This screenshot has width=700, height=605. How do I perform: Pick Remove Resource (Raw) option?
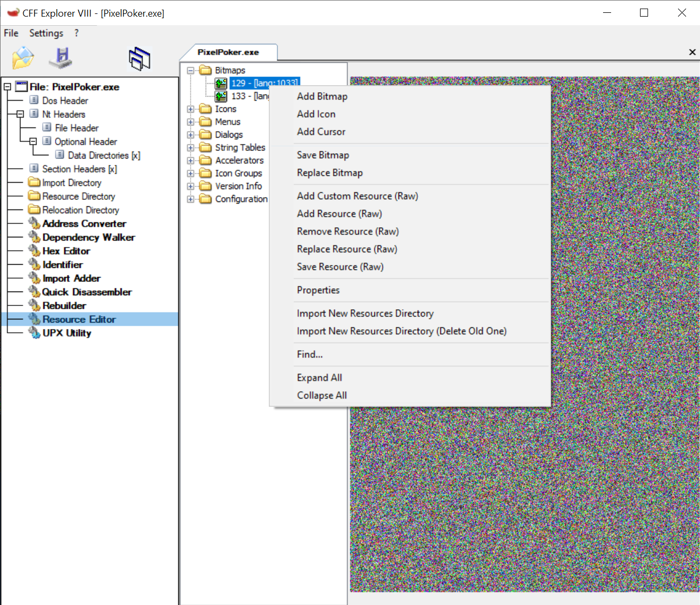348,231
